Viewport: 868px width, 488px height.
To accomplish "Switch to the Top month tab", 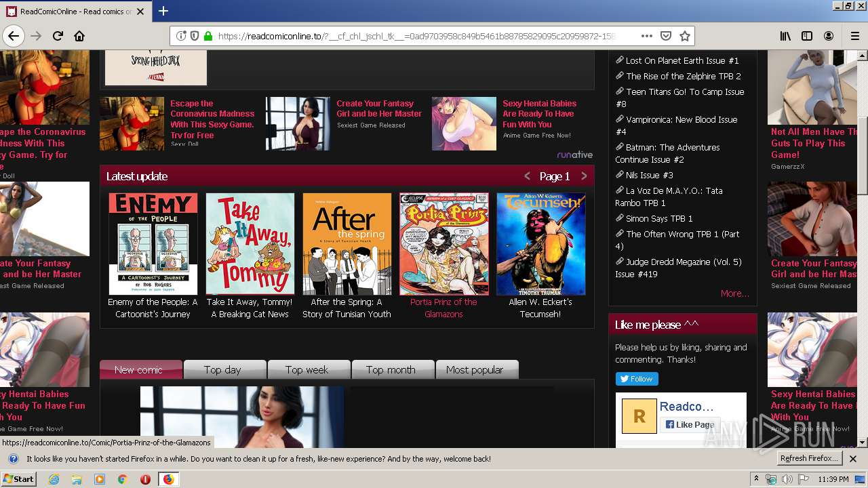I will [393, 369].
